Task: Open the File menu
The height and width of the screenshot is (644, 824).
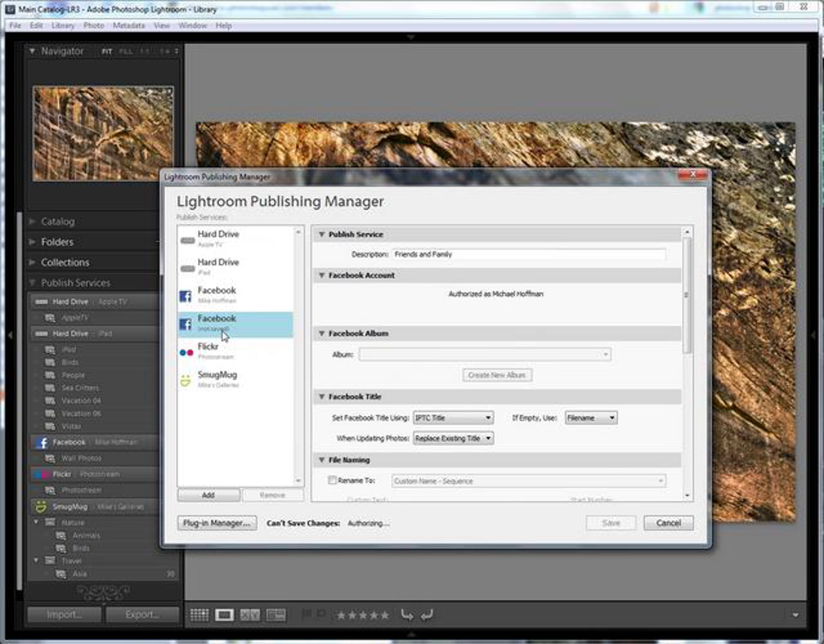Action: [x=15, y=26]
